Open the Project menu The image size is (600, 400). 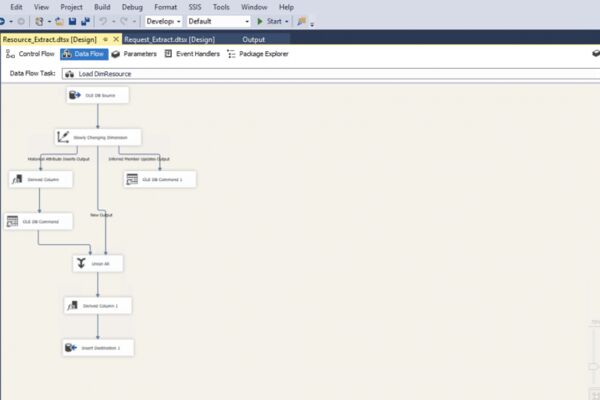coord(71,7)
